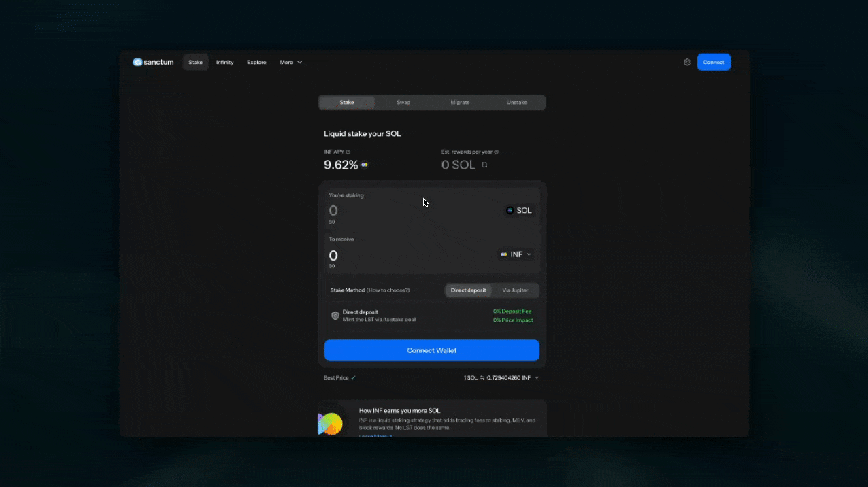Screen dimensions: 868x487
Task: Click the 0% Price Impact text
Action: coord(513,320)
